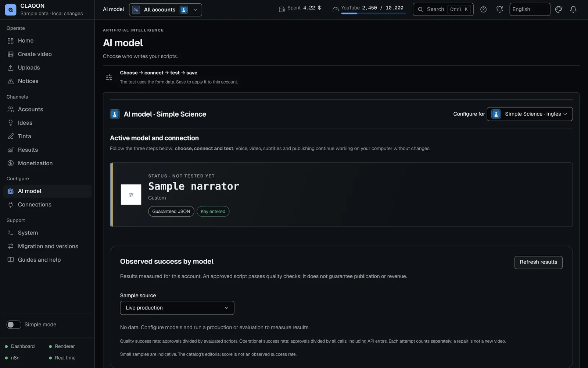The height and width of the screenshot is (368, 588).
Task: Go to Home in sidebar
Action: pos(47,41)
